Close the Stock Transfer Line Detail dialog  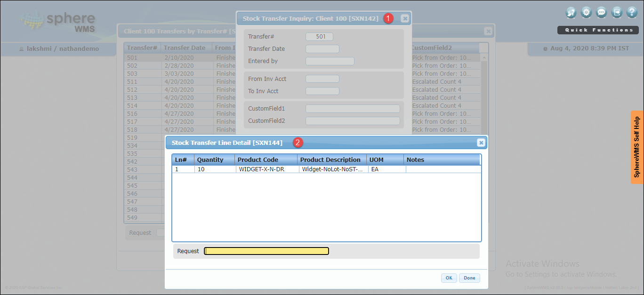(x=481, y=143)
